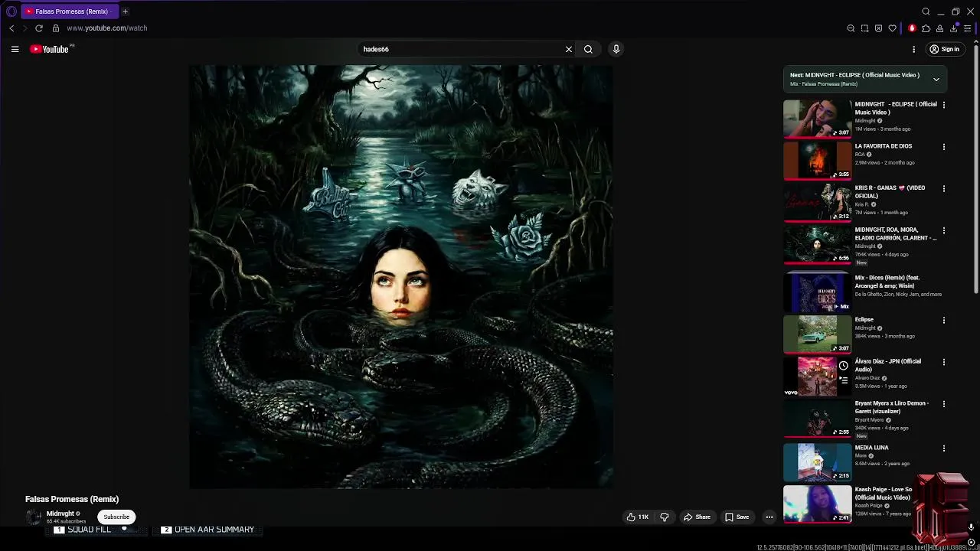
Task: Open options menu for LA FAVORITA DE DIOS
Action: pyautogui.click(x=943, y=147)
